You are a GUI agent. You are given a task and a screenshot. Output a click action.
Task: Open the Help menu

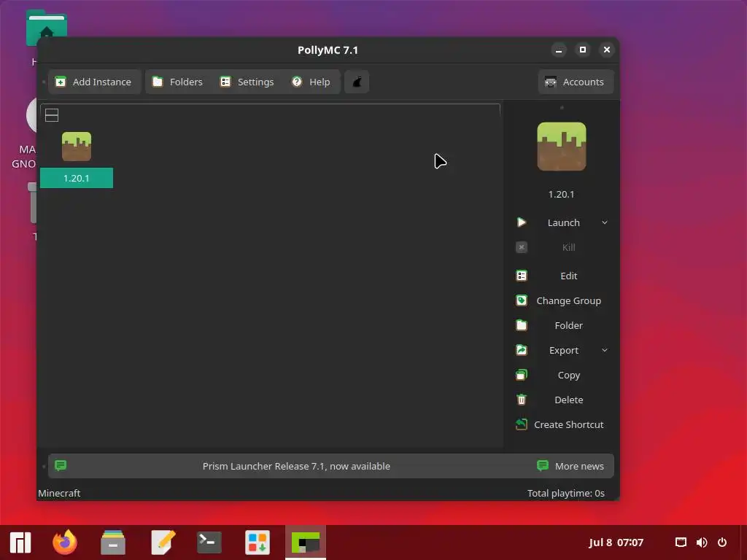pyautogui.click(x=311, y=82)
